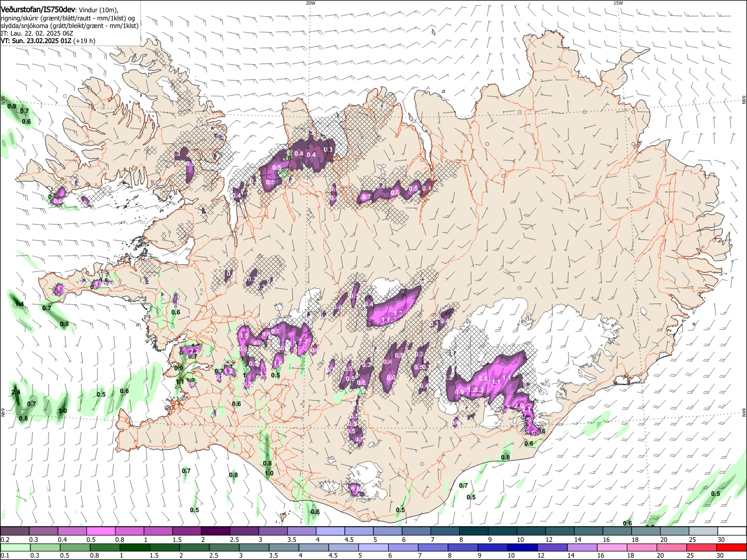Image resolution: width=747 pixels, height=560 pixels.
Task: Select the 0.1 pale green swatch in the rain scale
Action: pyautogui.click(x=15, y=547)
